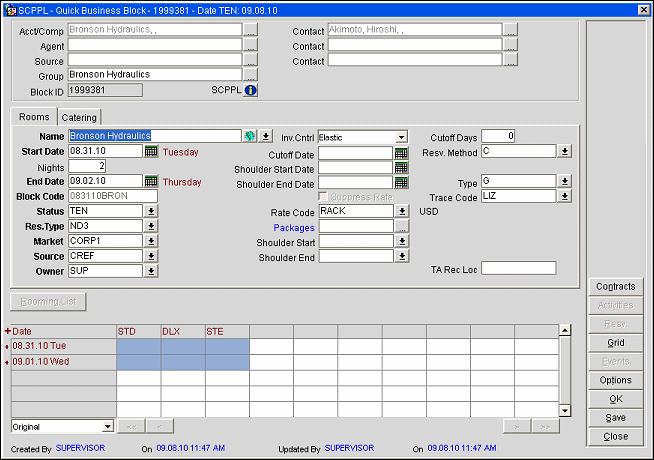
Task: Click the SCPPL blue info icon
Action: pos(250,90)
